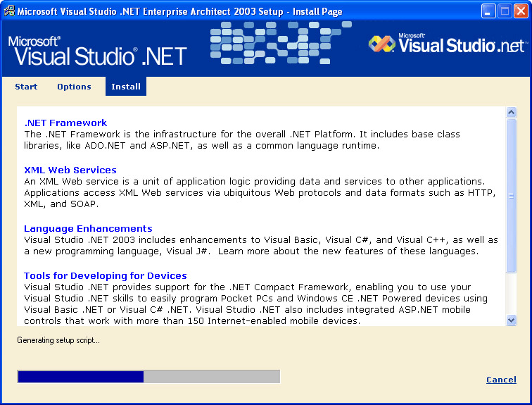Click the Generating setup script status text
This screenshot has width=532, height=405.
pos(58,341)
